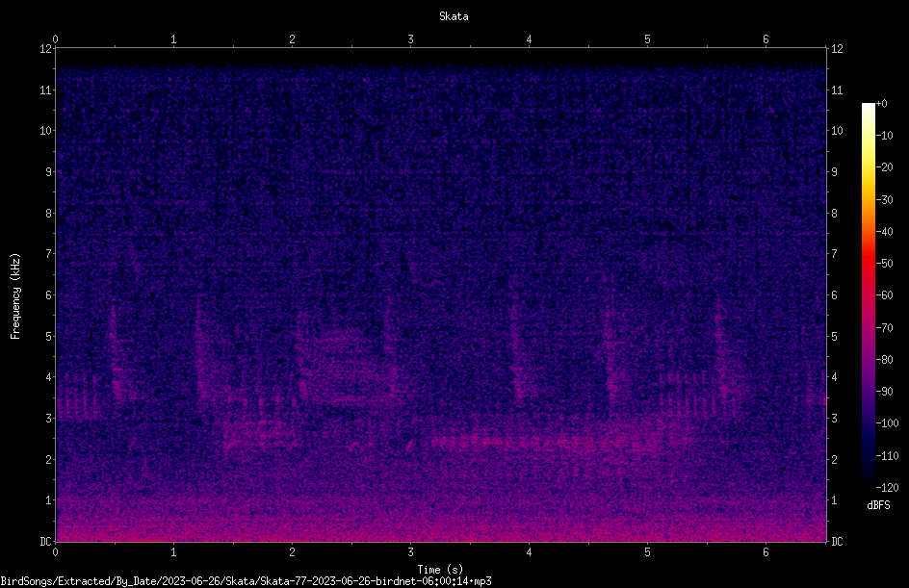Click "10" on the right frequency axis
Image resolution: width=909 pixels, height=588 pixels.
(837, 131)
